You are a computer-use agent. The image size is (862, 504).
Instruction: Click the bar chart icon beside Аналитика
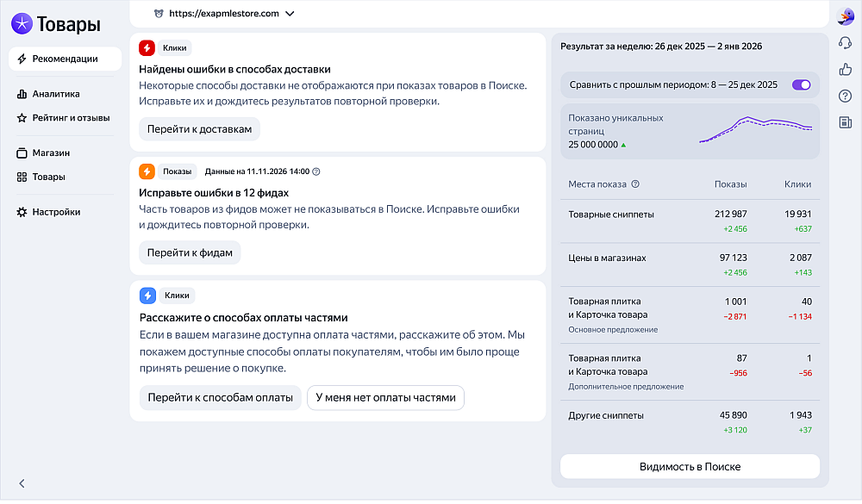click(22, 94)
